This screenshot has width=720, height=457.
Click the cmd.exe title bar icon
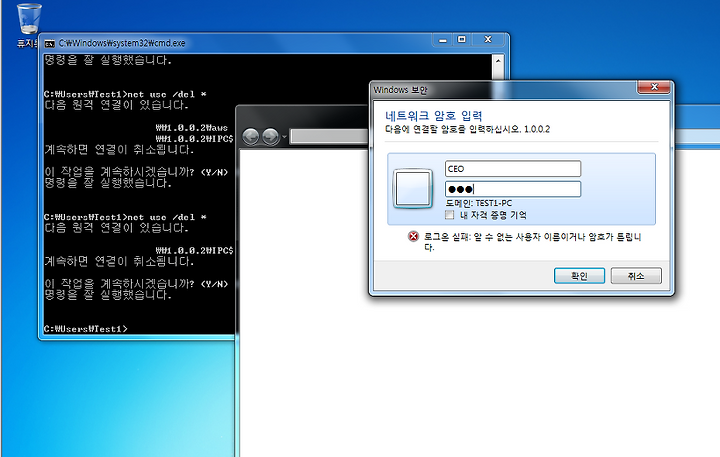click(49, 44)
